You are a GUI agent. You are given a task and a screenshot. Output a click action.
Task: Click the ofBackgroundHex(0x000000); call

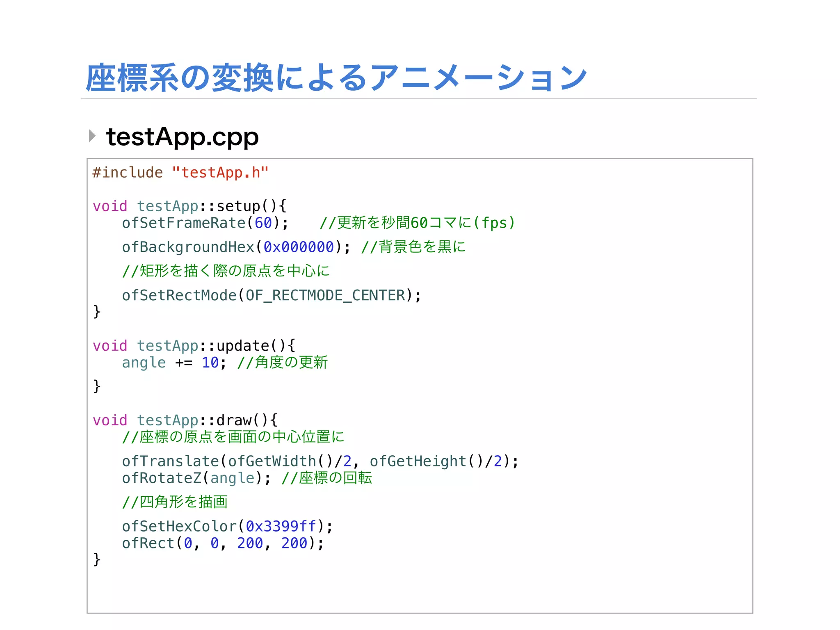236,247
